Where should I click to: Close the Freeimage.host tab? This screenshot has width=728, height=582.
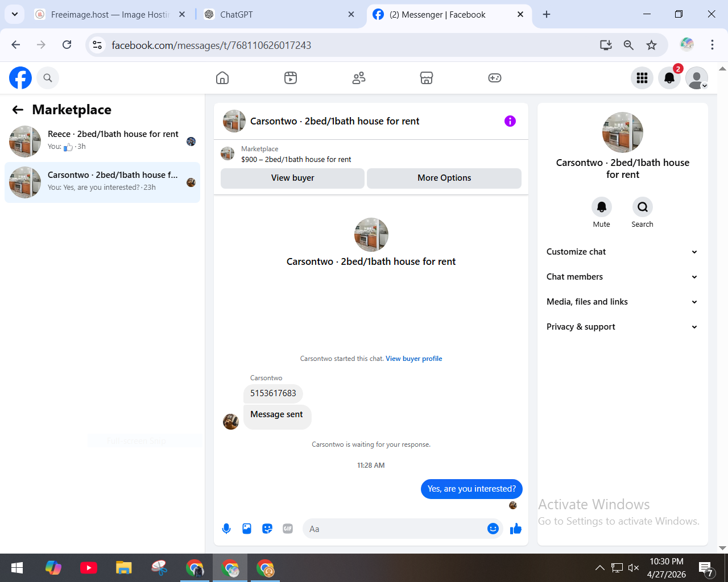182,15
